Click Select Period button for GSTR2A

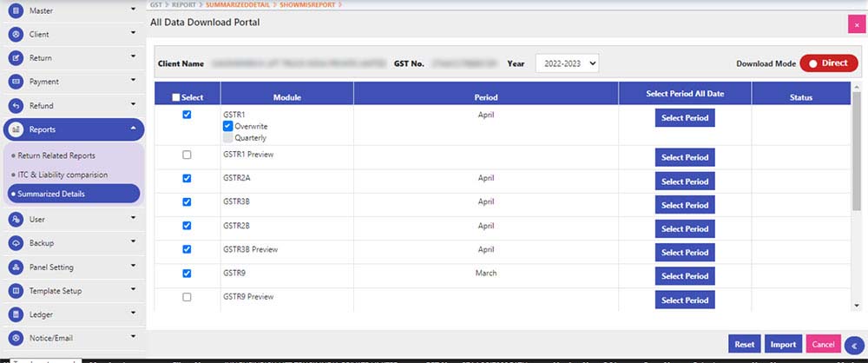pyautogui.click(x=684, y=181)
